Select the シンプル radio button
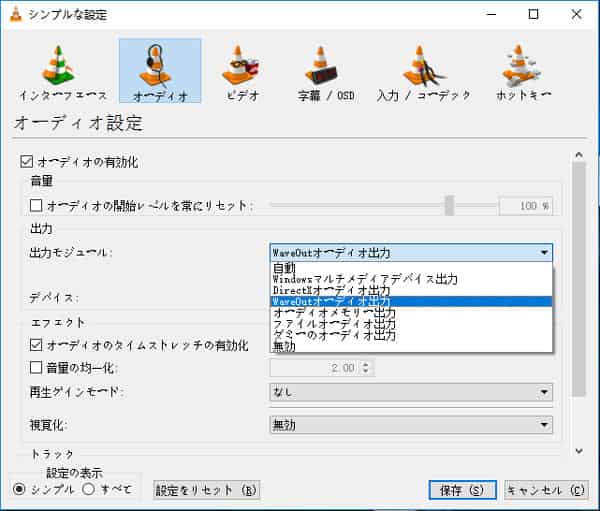This screenshot has height=511, width=600. click(19, 489)
